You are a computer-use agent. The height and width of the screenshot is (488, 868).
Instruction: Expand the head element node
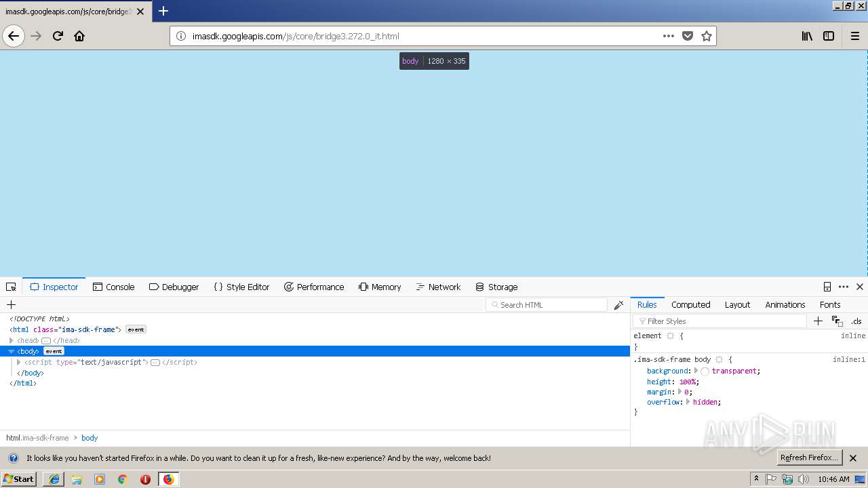(12, 340)
